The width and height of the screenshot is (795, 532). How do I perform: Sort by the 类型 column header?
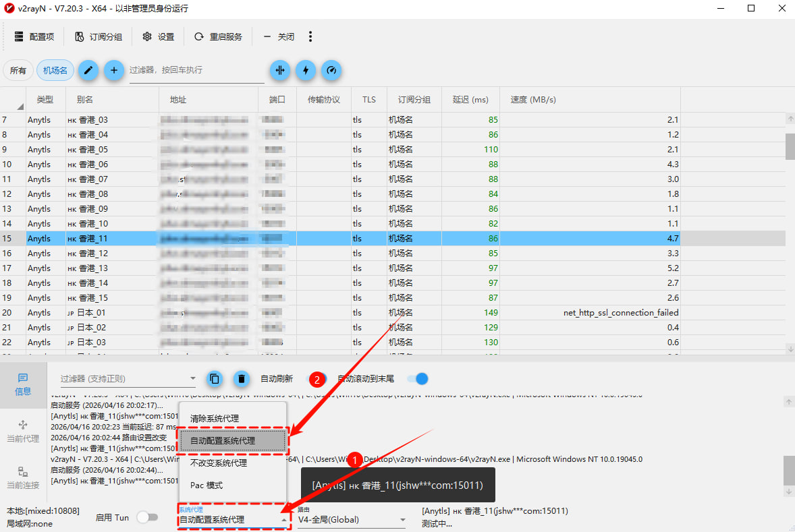pos(46,100)
